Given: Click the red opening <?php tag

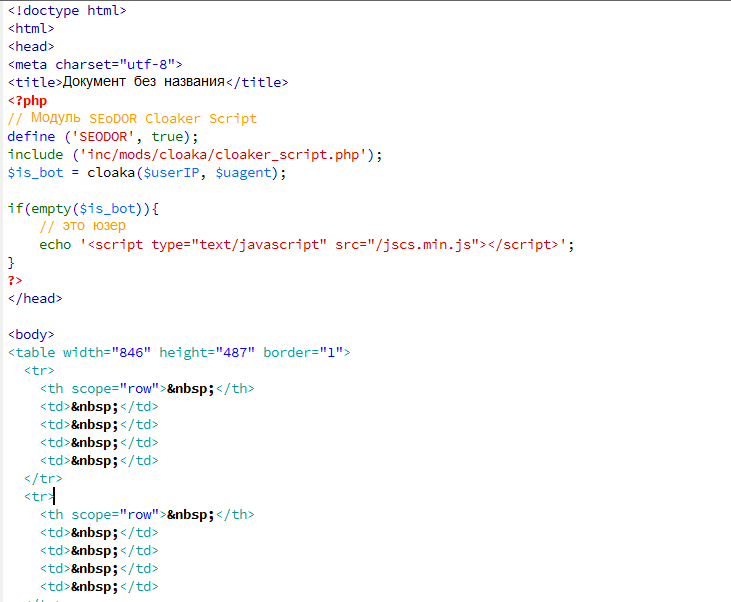Looking at the screenshot, I should click(x=28, y=101).
